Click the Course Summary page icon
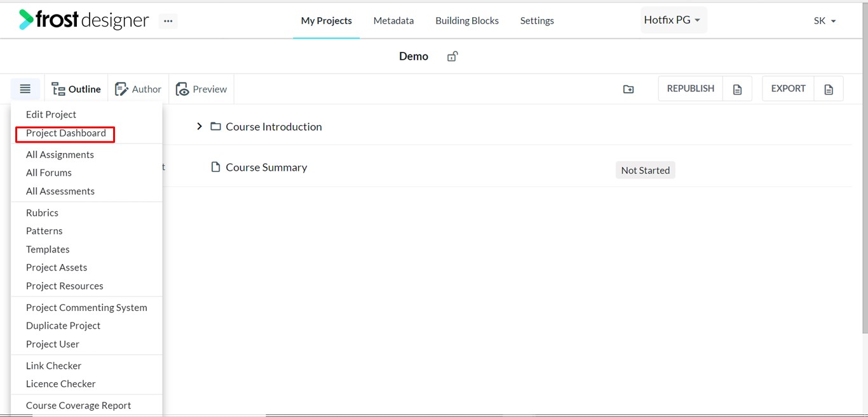The image size is (868, 417). (x=215, y=167)
